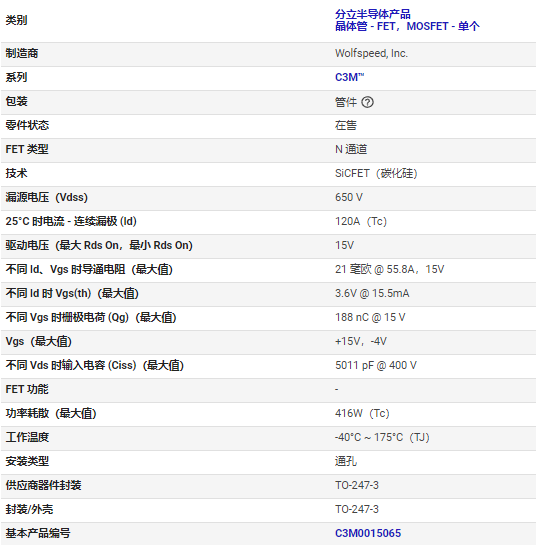Click the 188 nC @ 15 V gate charge value
Image resolution: width=536 pixels, height=545 pixels.
coord(370,317)
